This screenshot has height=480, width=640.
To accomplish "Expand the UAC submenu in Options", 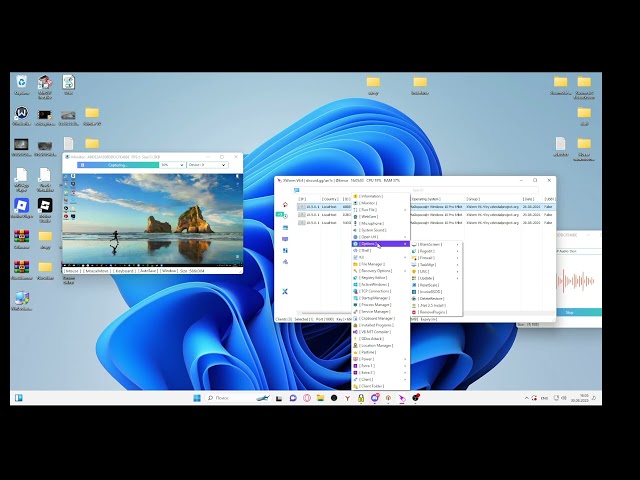I will [x=437, y=271].
